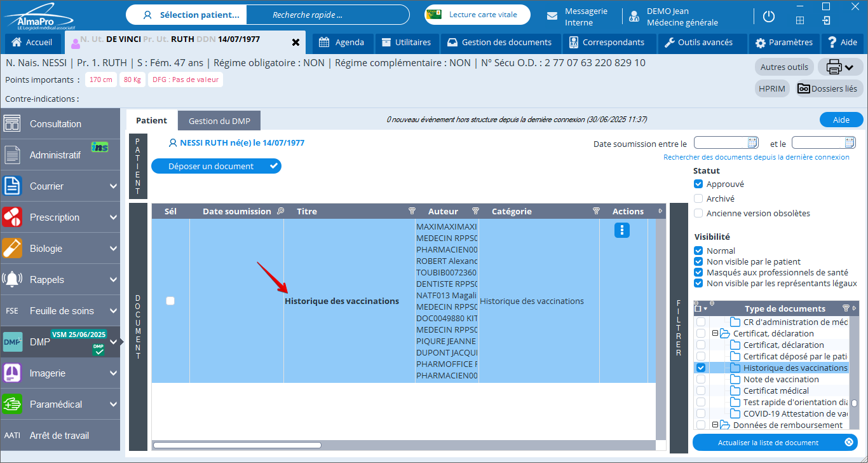Click the filter icon in Titre column
This screenshot has width=868, height=463.
click(411, 211)
